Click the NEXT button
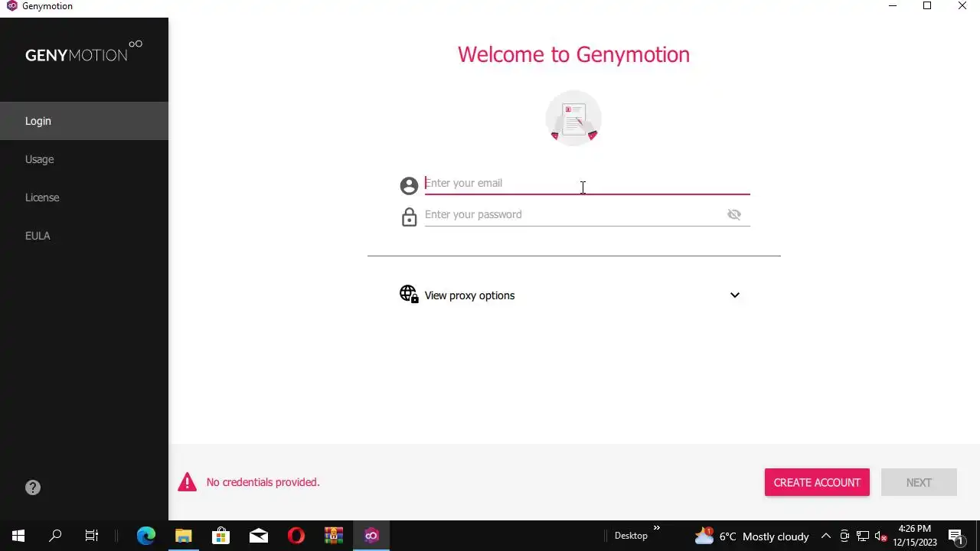 click(919, 482)
